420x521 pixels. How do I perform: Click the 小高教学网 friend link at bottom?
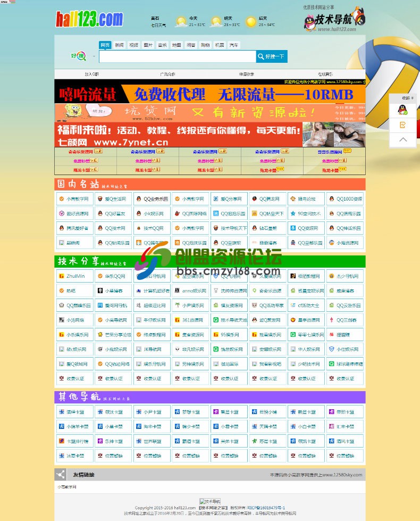pos(67,487)
